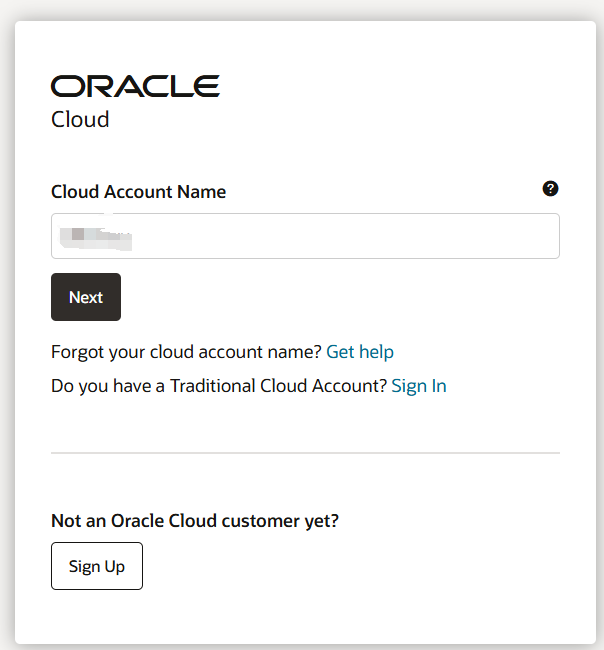Image resolution: width=604 pixels, height=650 pixels.
Task: Click the Oracle logo
Action: (x=135, y=86)
